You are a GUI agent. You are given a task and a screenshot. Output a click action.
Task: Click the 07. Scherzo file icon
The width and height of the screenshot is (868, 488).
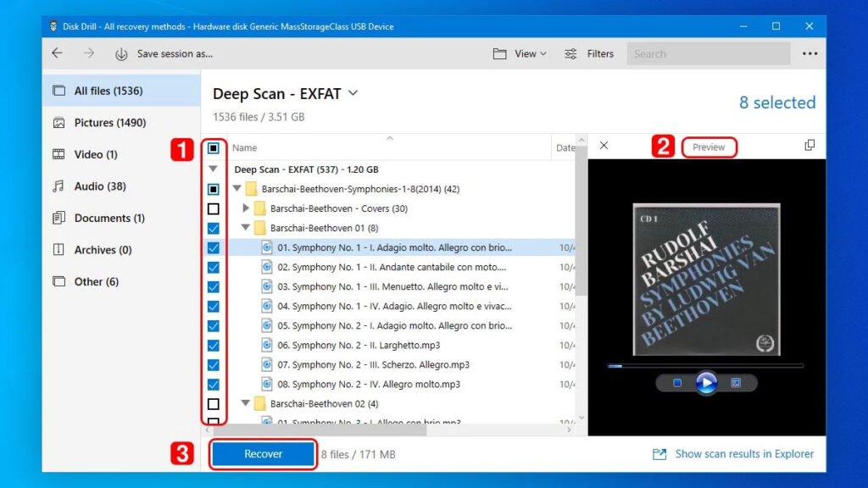pyautogui.click(x=267, y=364)
